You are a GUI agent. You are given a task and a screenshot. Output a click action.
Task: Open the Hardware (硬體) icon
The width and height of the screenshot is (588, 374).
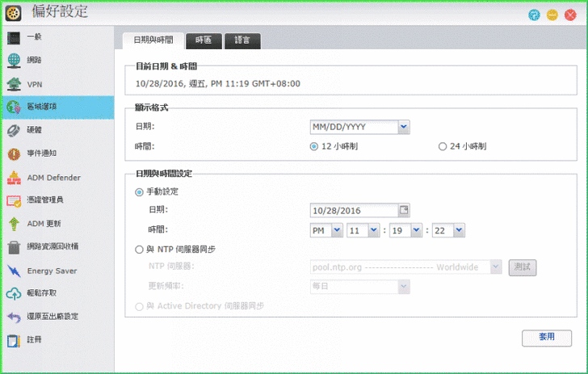click(14, 131)
